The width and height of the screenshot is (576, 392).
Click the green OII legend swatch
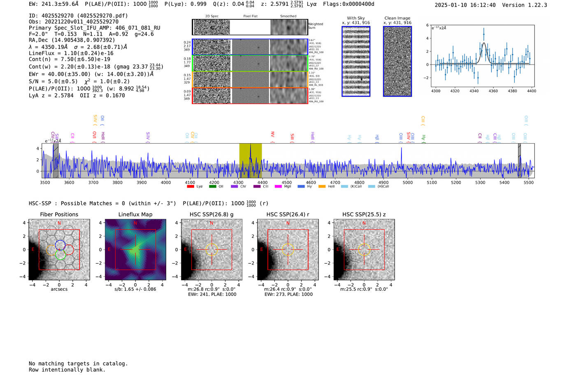(212, 186)
